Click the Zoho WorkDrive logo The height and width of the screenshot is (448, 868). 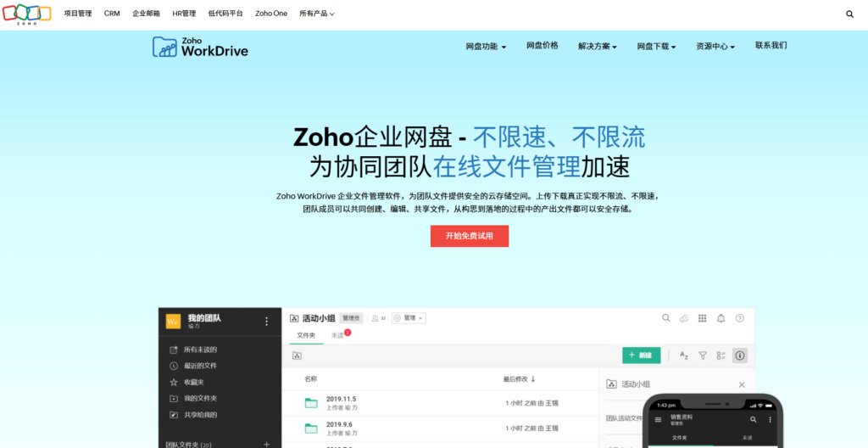201,47
